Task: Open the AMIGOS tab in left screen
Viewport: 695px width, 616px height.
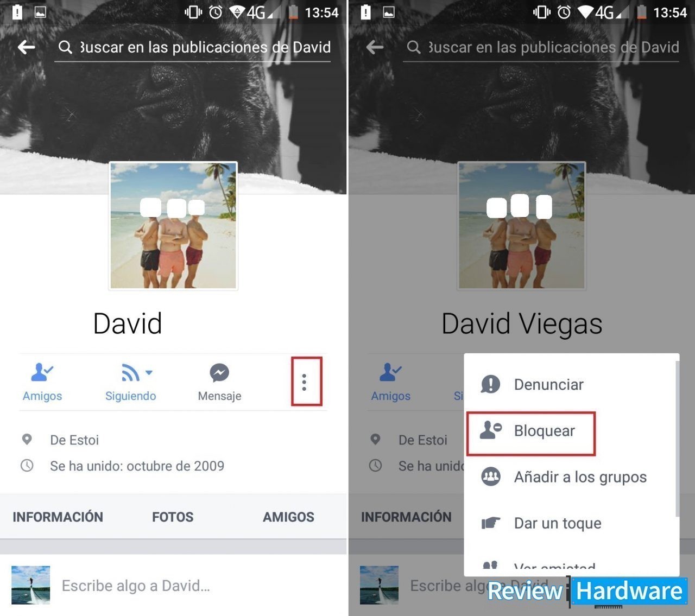Action: (288, 517)
